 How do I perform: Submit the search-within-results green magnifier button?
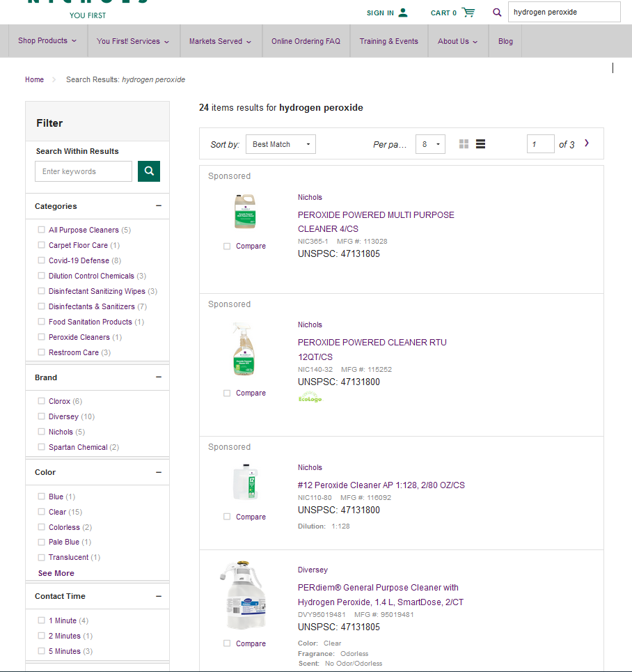pyautogui.click(x=149, y=171)
